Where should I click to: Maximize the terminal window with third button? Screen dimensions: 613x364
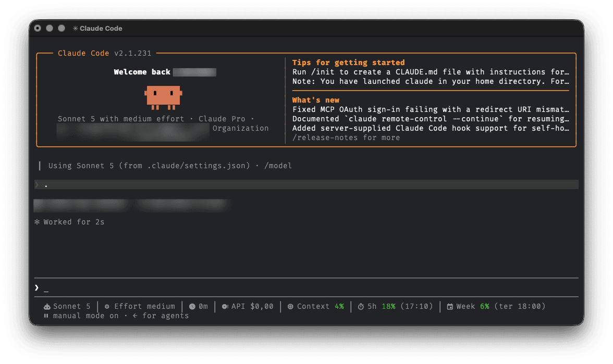pyautogui.click(x=62, y=28)
